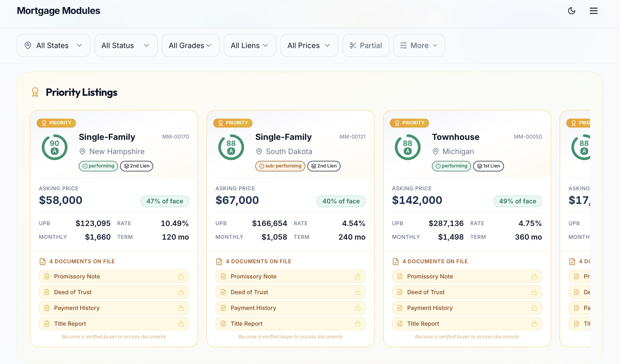The image size is (620, 364).
Task: Click the 90 grade score ring
Action: (55, 147)
